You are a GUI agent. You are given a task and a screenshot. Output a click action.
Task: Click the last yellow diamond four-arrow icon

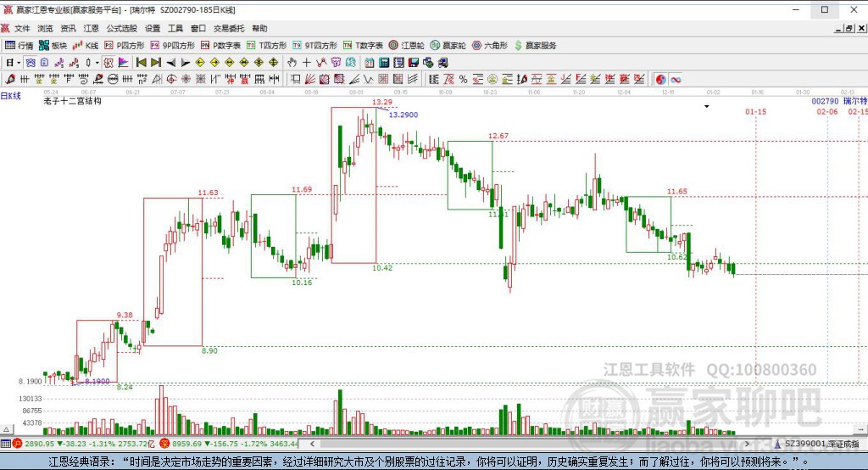pos(274,63)
